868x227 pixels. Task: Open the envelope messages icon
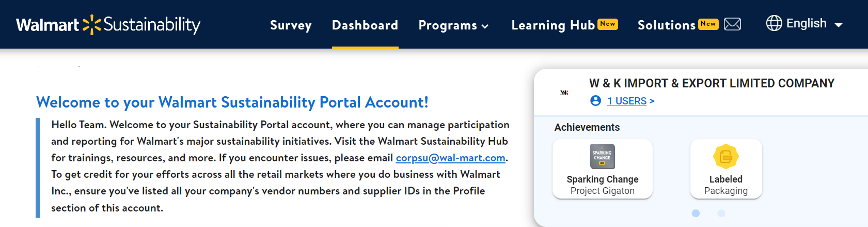(732, 24)
